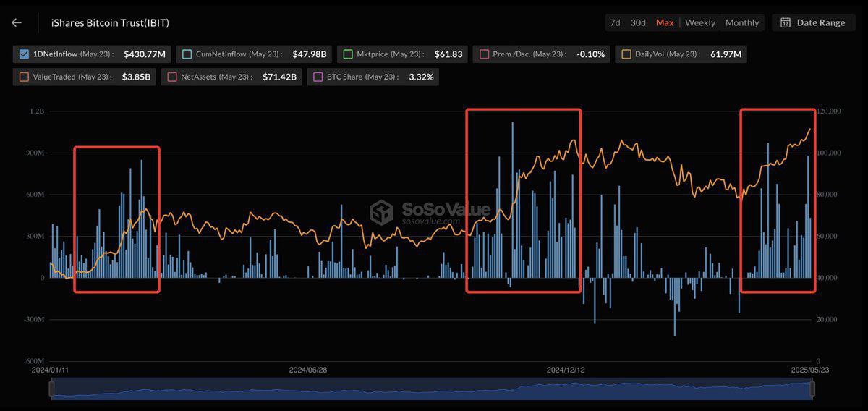Check the NetAssets series checkbox
The width and height of the screenshot is (868, 411).
pos(172,76)
